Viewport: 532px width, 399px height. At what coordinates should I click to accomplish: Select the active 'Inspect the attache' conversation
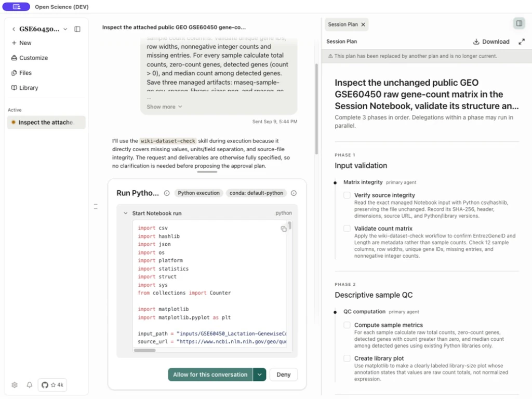46,122
